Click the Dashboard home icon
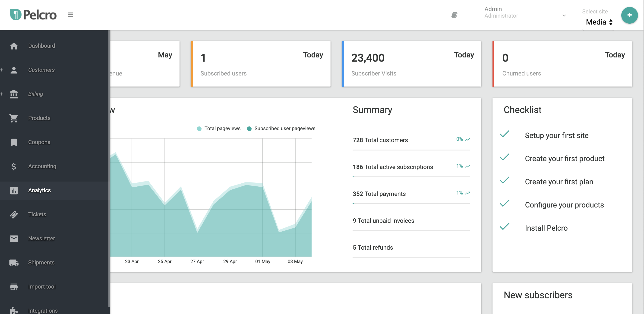644x314 pixels. tap(14, 46)
